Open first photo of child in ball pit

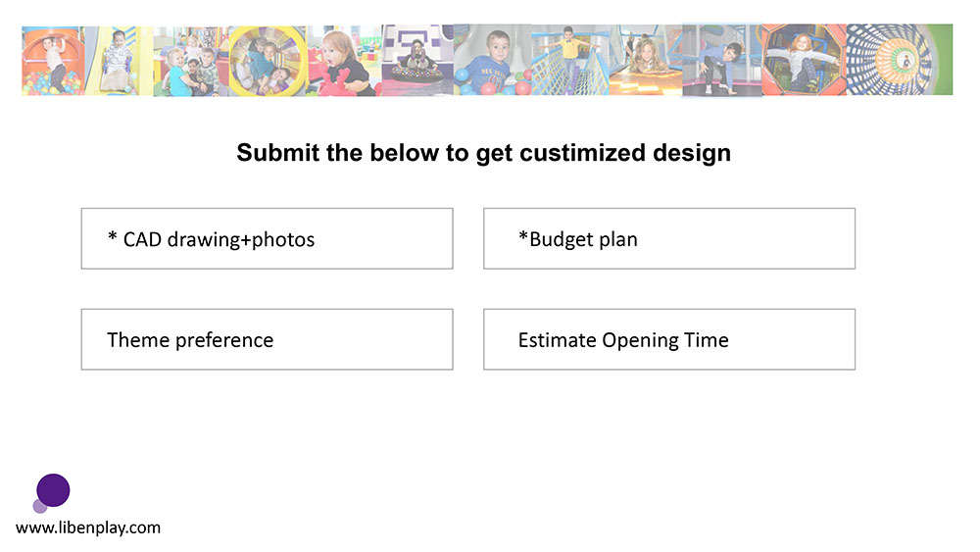pyautogui.click(x=52, y=61)
